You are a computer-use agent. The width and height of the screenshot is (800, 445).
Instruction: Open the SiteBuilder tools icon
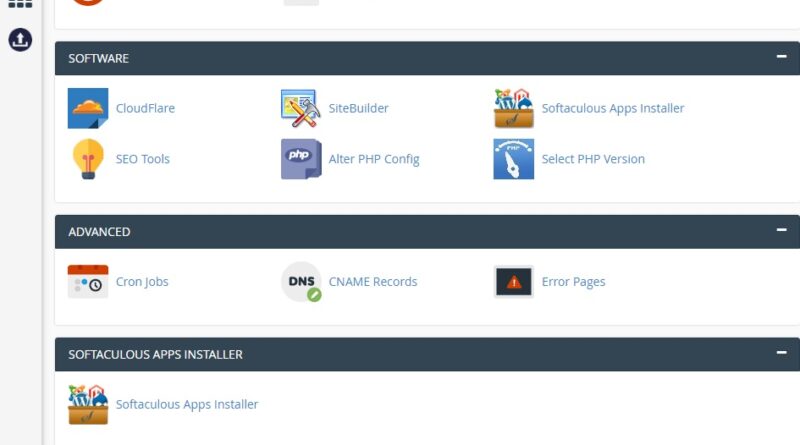(x=300, y=108)
